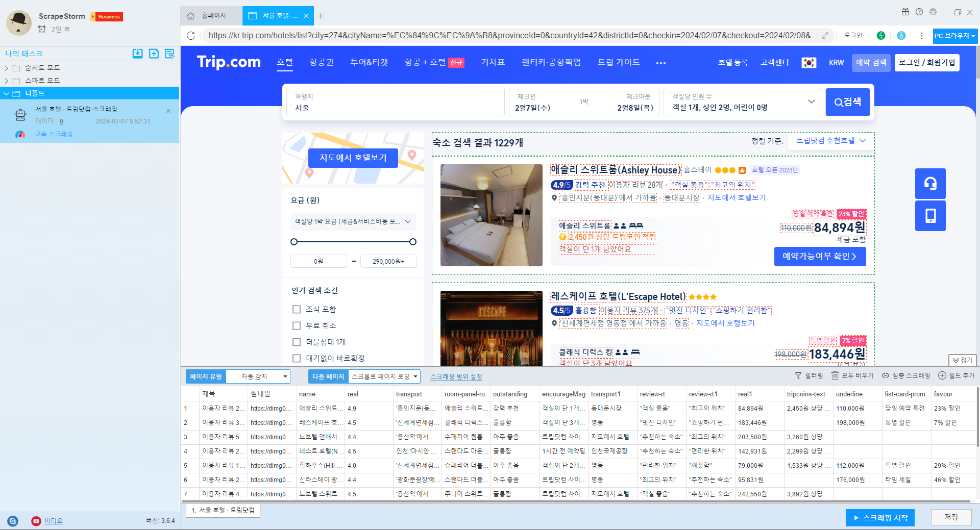Open the gift icon in title bar
This screenshot has height=530, width=980.
point(905,12)
